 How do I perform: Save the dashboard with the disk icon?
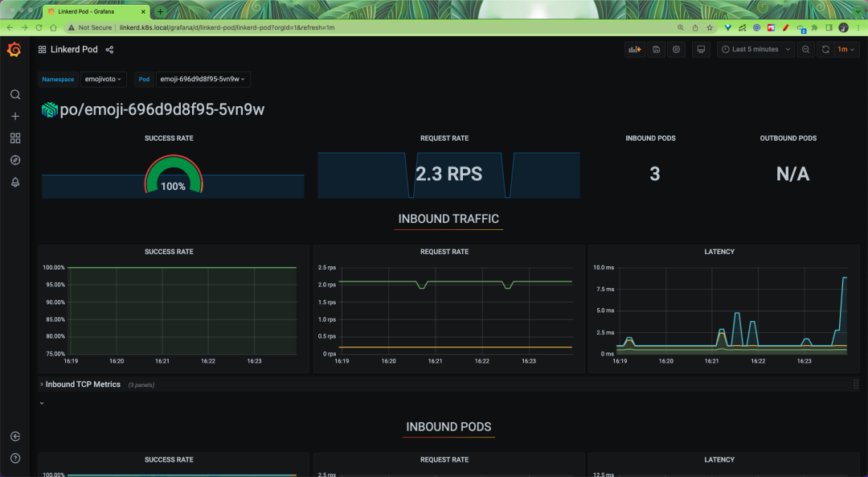[x=656, y=49]
